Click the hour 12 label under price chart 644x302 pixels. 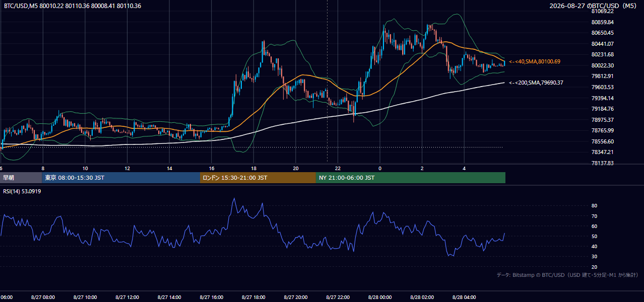[127, 169]
